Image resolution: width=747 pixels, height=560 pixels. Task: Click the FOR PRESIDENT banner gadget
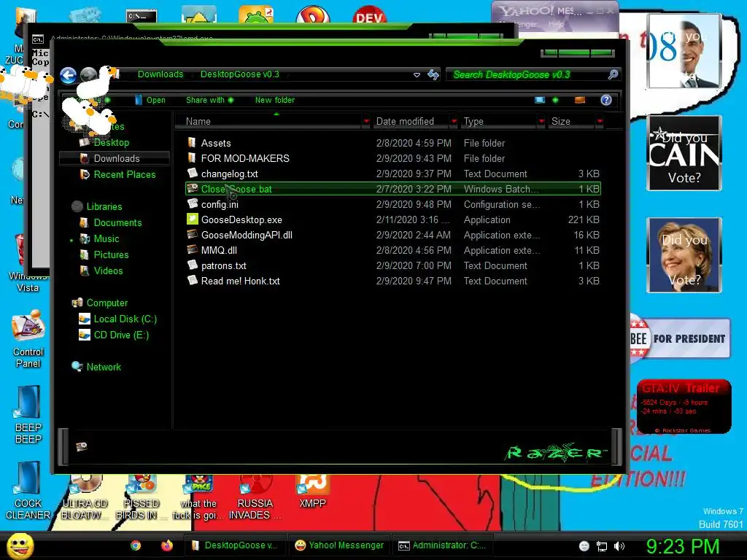point(680,338)
